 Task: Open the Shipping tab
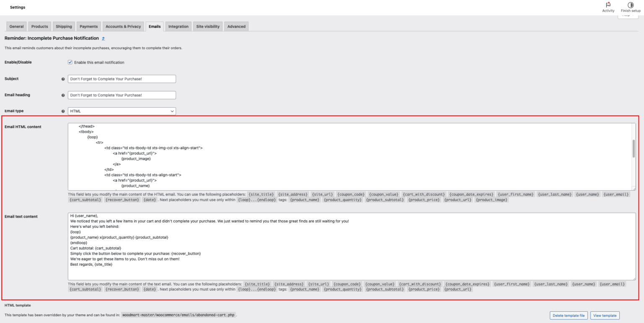click(x=64, y=26)
